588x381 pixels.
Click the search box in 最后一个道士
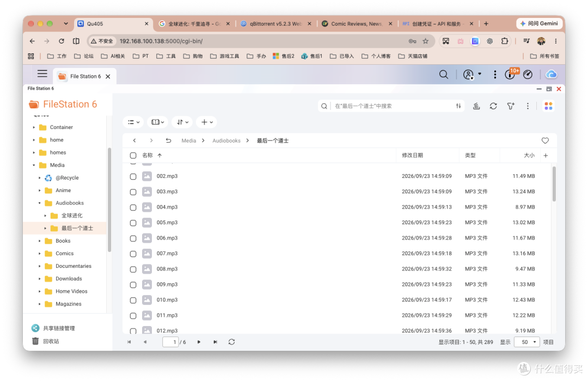pyautogui.click(x=391, y=106)
